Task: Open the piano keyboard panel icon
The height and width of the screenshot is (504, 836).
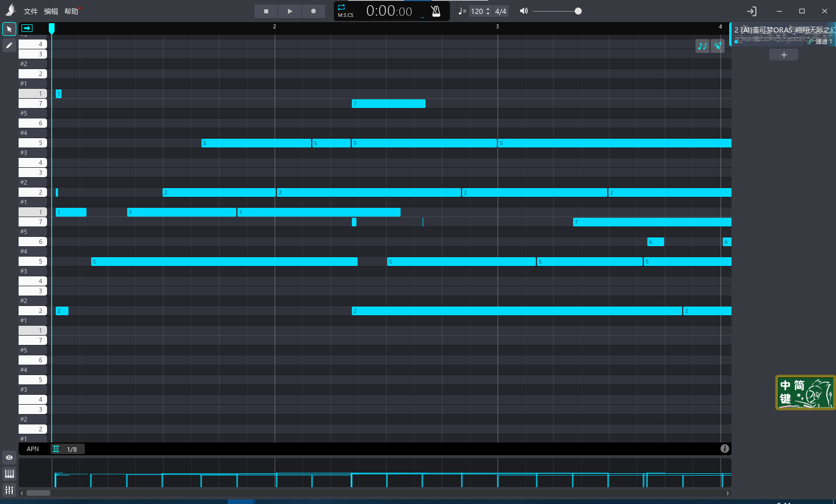Action: 9,474
